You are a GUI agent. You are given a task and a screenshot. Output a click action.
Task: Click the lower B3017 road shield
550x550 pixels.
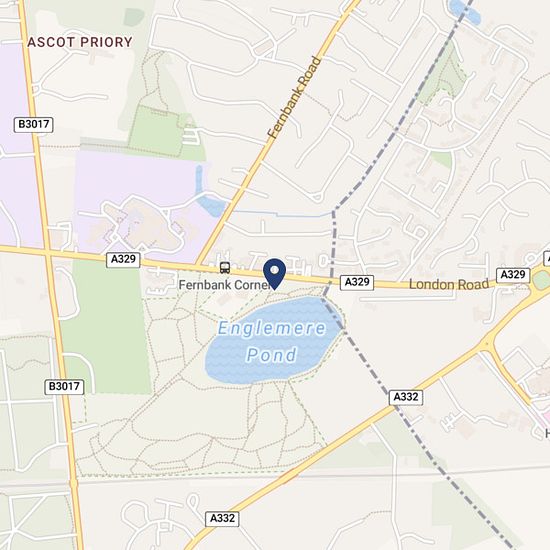click(64, 387)
